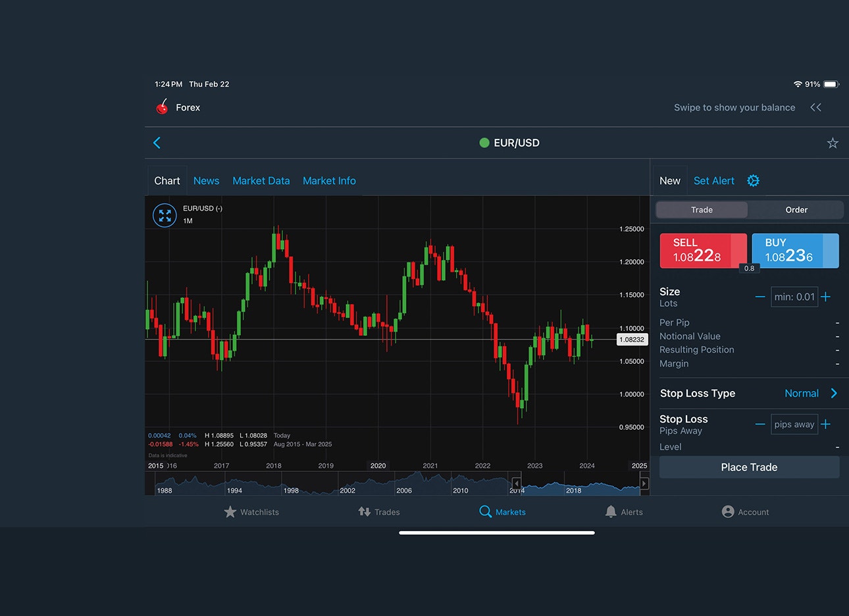Open Alerts via the bell icon
Screen dimensions: 849x616
click(x=624, y=511)
